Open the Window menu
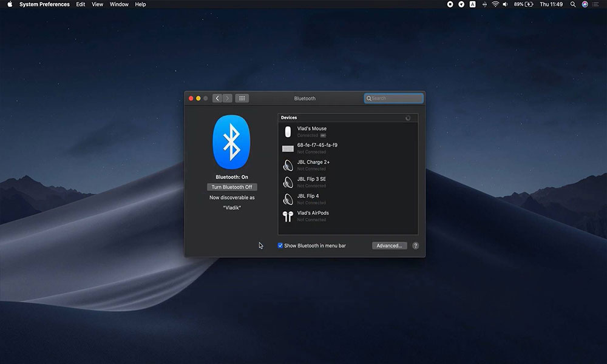Screen dimensions: 607x364 coord(119,4)
